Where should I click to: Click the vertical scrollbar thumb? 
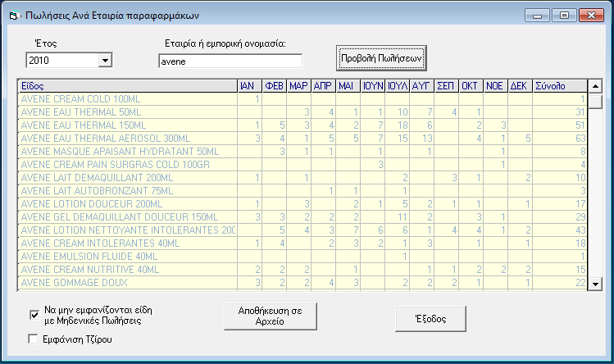(595, 101)
